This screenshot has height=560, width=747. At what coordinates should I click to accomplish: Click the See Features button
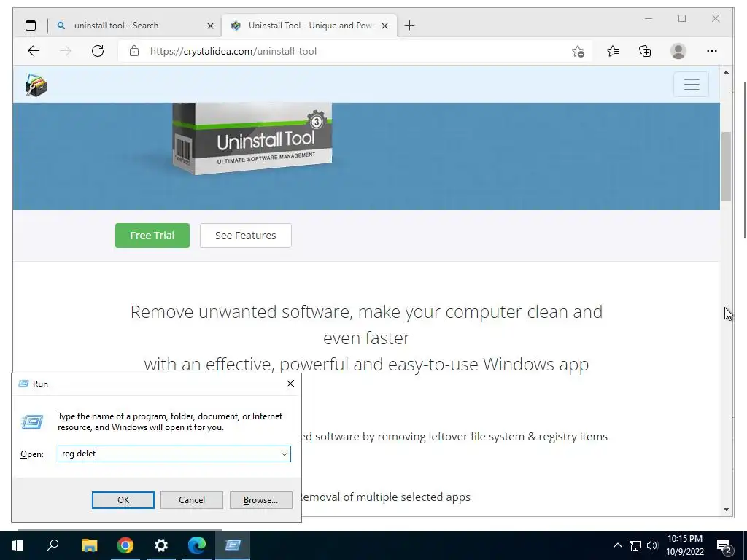(x=245, y=236)
